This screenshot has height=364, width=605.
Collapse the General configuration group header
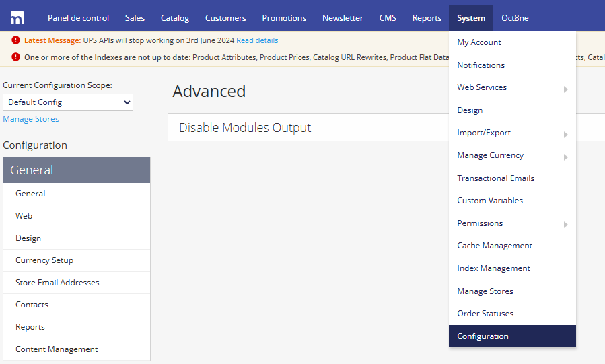77,170
